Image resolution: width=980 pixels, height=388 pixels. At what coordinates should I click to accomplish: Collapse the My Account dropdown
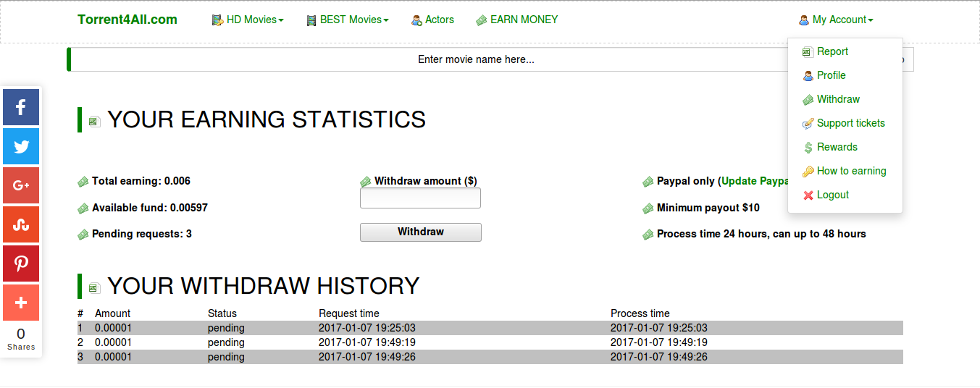tap(836, 20)
